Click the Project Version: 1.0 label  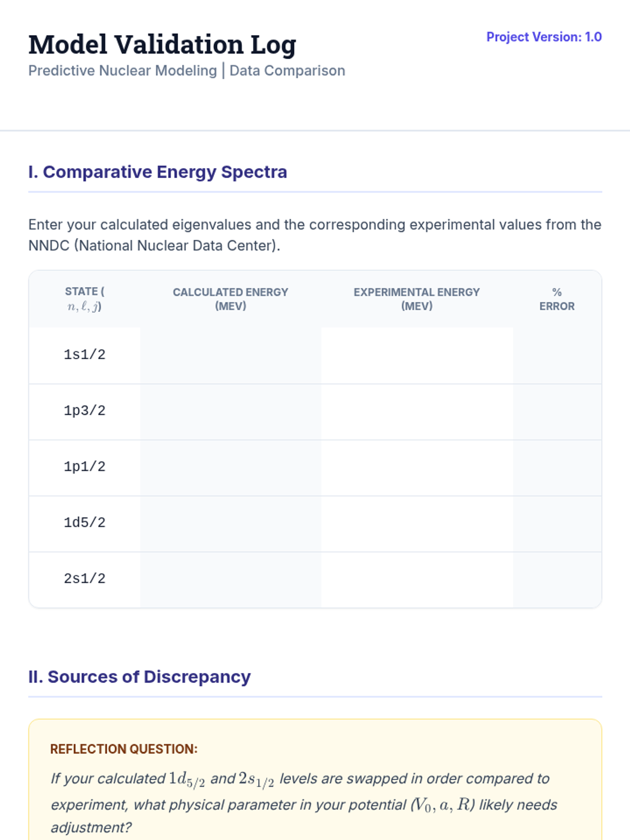(544, 37)
